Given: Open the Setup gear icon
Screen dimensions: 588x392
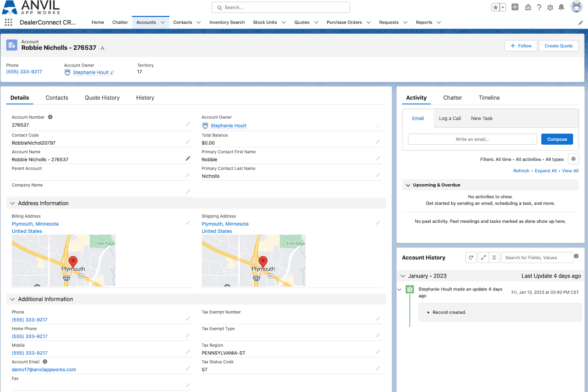Looking at the screenshot, I should [550, 7].
